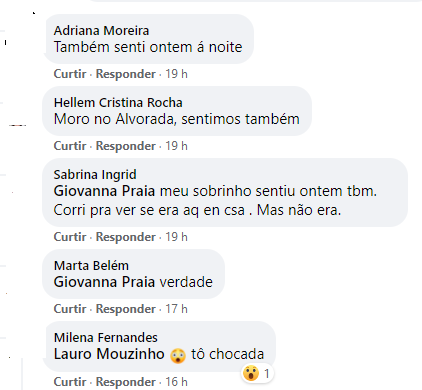Screen dimensions: 422x390
Task: Open Adriana Moreira's profile name
Action: pos(101,31)
